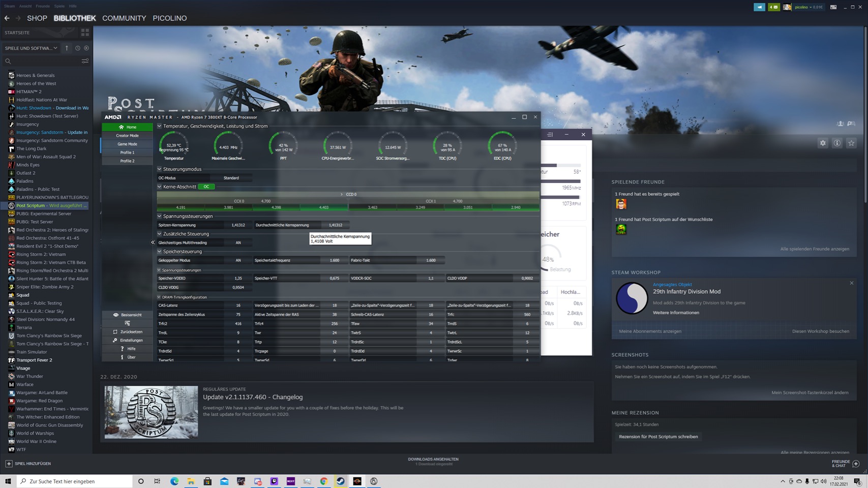Collapse the Temperatur, Geschwindigkeit section
This screenshot has width=868, height=488.
[x=159, y=126]
